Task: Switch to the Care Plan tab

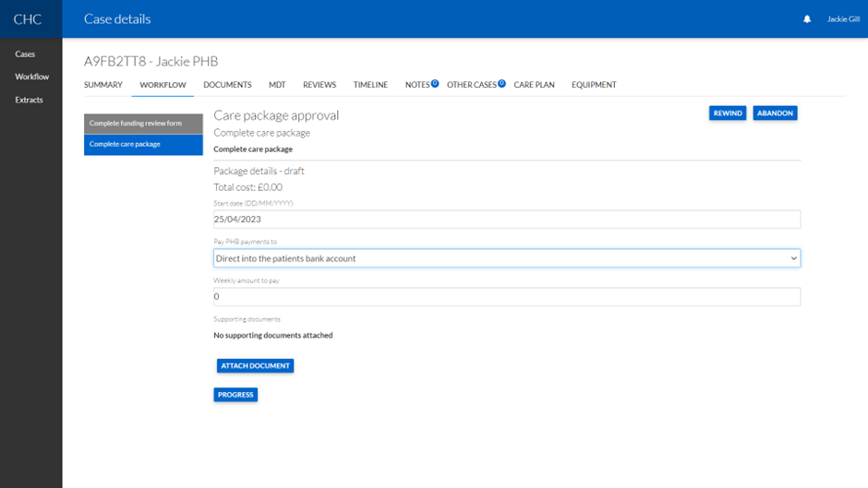Action: click(534, 85)
